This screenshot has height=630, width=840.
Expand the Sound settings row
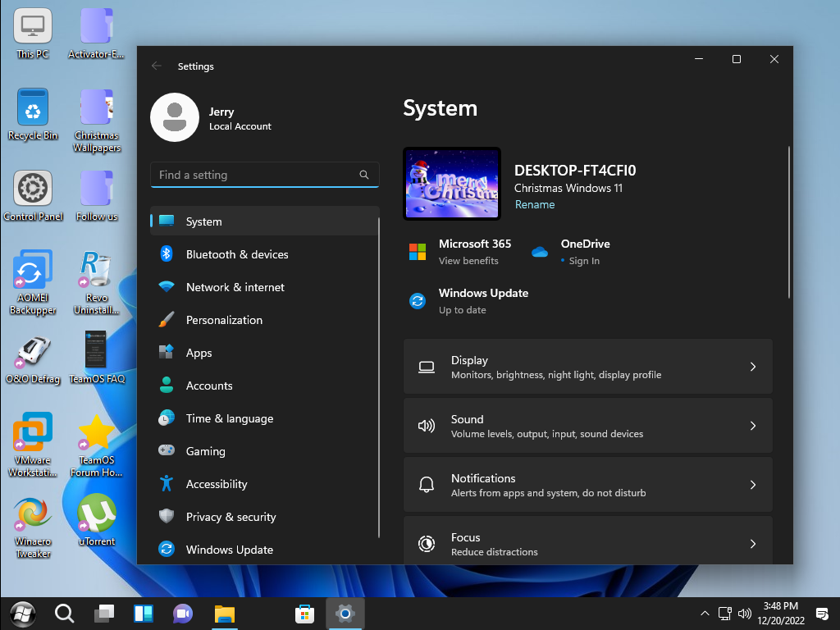(587, 426)
